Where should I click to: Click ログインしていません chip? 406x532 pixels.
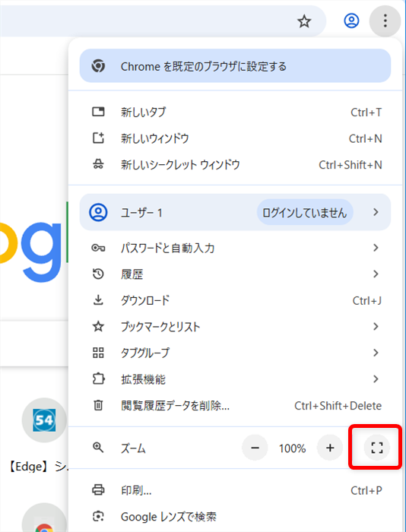coord(305,212)
